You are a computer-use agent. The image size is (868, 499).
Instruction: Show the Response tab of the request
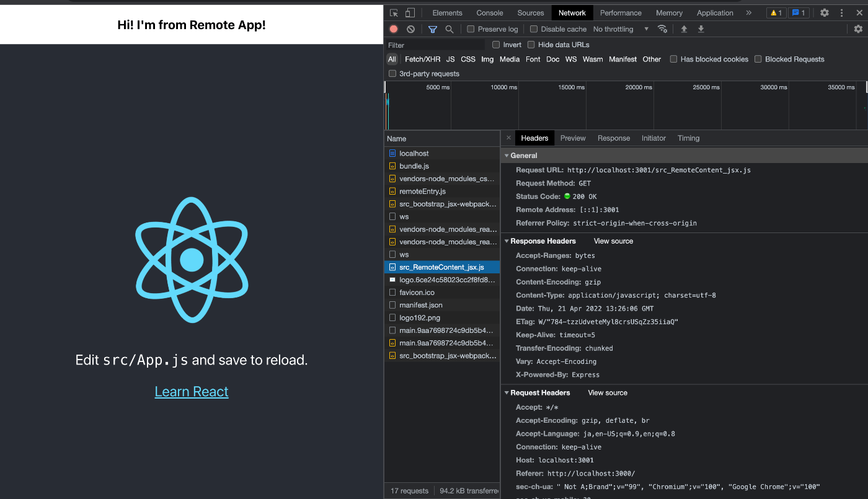tap(614, 138)
